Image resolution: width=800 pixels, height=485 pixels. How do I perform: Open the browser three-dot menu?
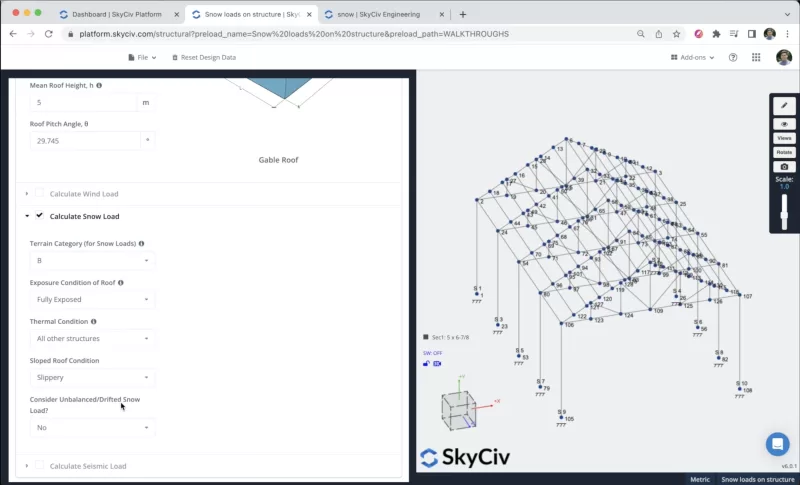[x=787, y=34]
